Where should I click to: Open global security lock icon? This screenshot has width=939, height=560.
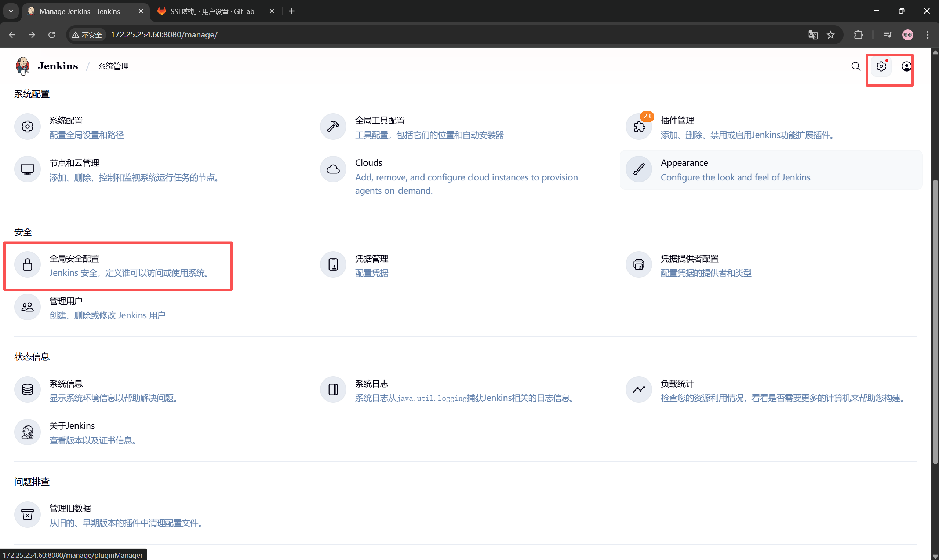point(28,264)
